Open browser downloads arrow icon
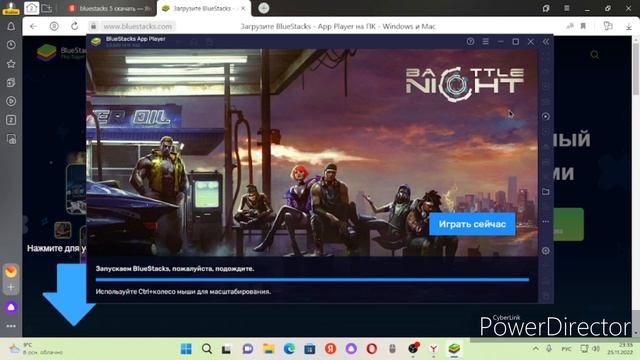This screenshot has height=360, width=640. (629, 26)
